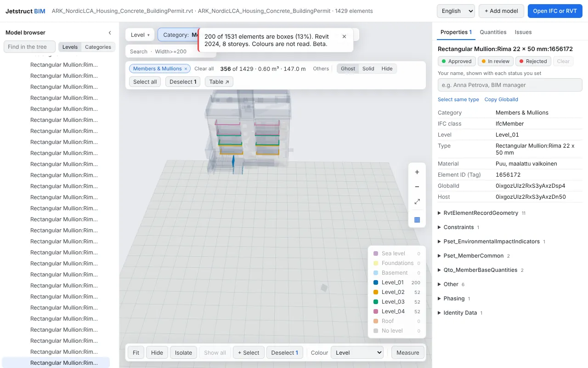Expand the RvtElementRecordGeometry section

tap(481, 213)
